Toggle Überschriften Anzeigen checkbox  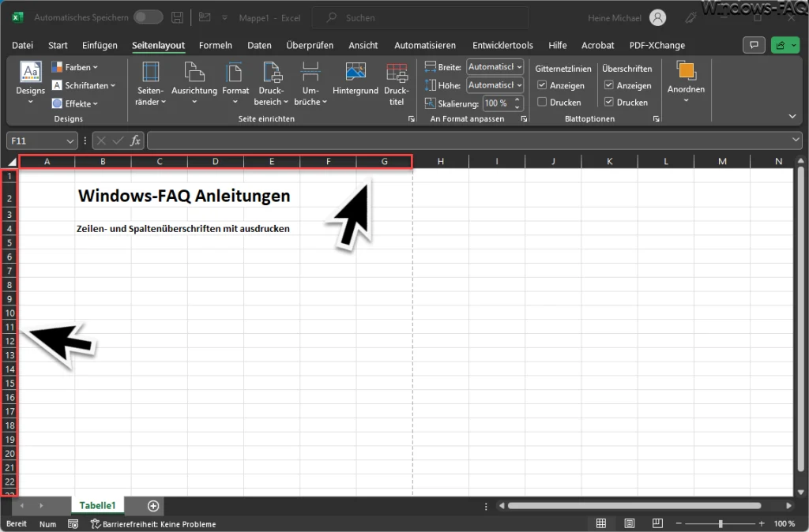[609, 85]
